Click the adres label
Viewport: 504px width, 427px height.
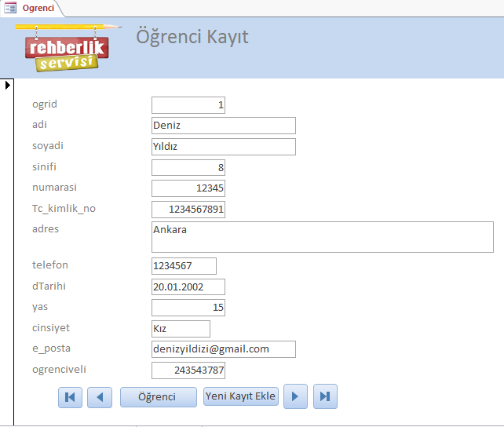[46, 228]
